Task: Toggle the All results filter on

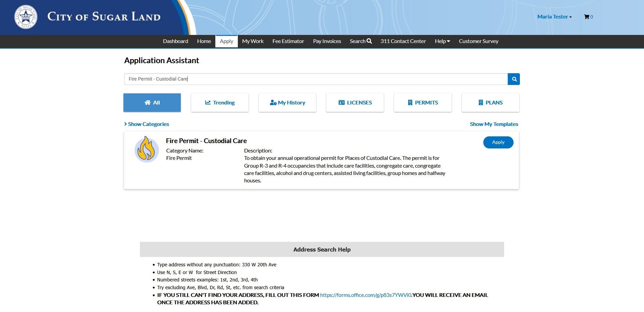Action: [152, 102]
